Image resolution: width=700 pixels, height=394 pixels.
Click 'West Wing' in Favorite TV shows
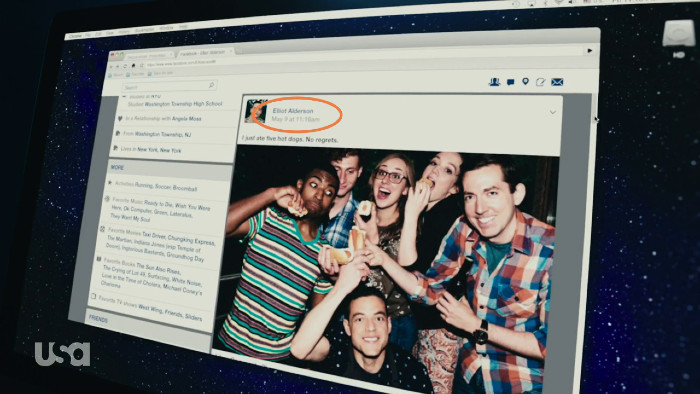point(150,309)
